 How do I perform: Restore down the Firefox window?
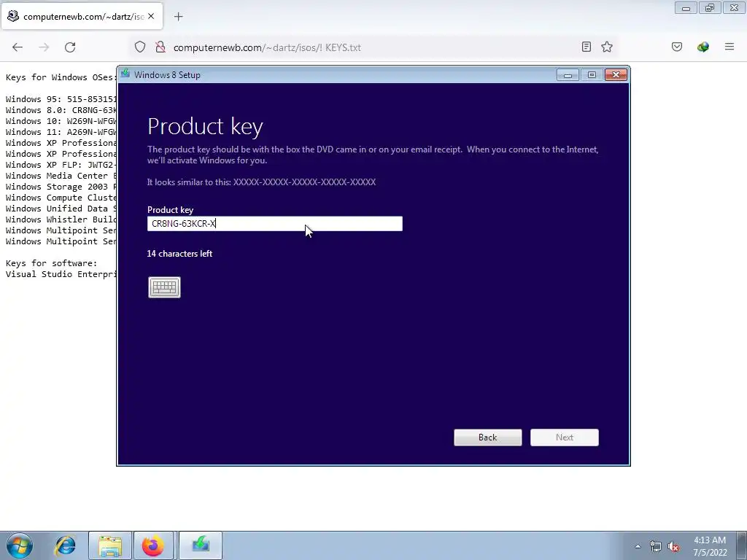point(710,7)
